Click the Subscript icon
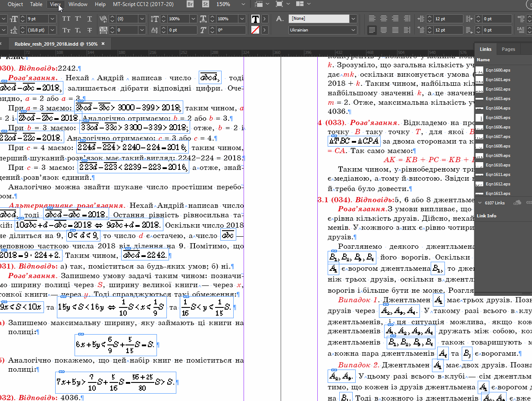The height and width of the screenshot is (401, 532). click(x=78, y=30)
